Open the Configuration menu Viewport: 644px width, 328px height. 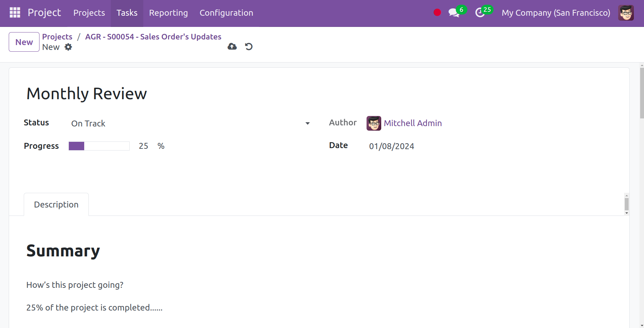pos(226,13)
